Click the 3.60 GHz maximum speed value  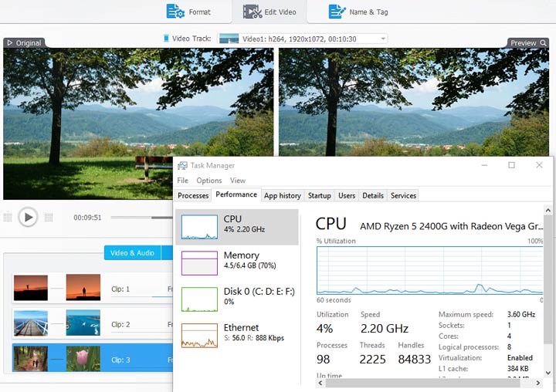coord(521,314)
